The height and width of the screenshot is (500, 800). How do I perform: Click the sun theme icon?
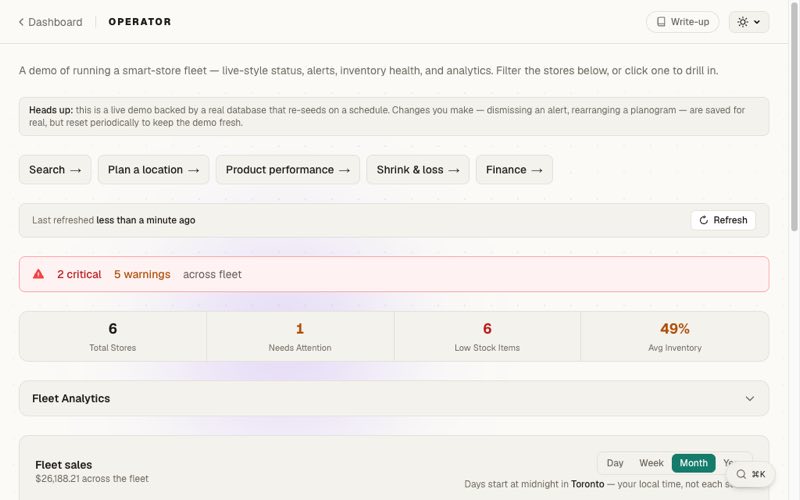tap(742, 22)
